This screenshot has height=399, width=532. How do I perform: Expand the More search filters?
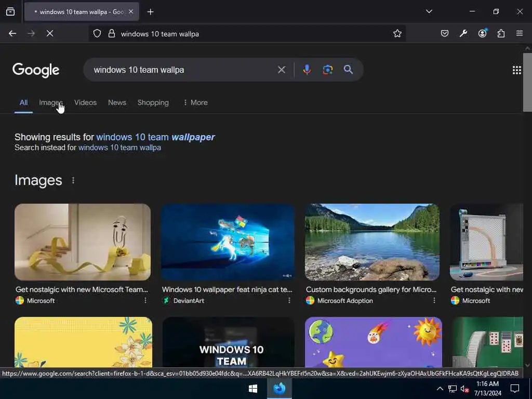195,102
